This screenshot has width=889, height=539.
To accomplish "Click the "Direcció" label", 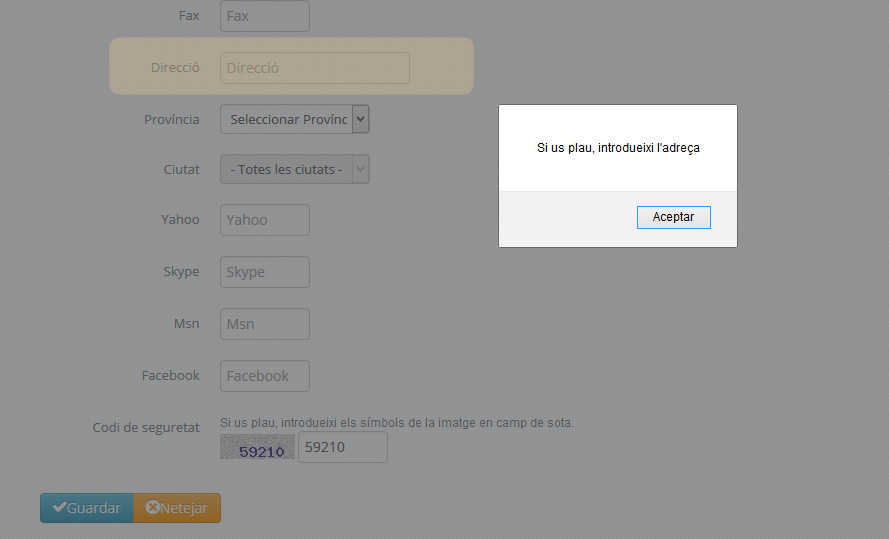I will tap(175, 67).
